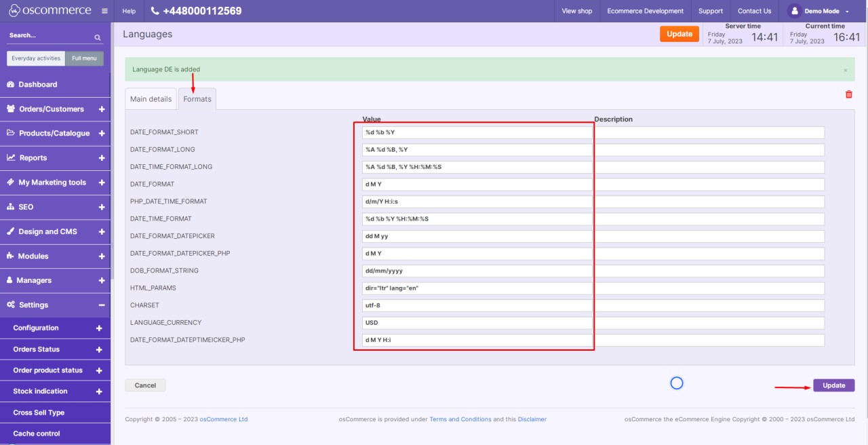Click the osCommerce logo
868x445 pixels.
49,11
